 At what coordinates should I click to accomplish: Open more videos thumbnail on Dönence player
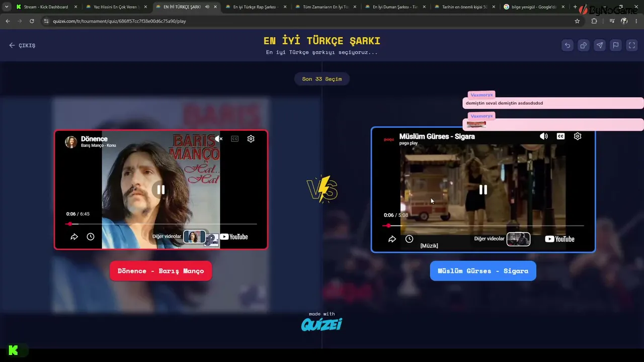[x=194, y=237]
